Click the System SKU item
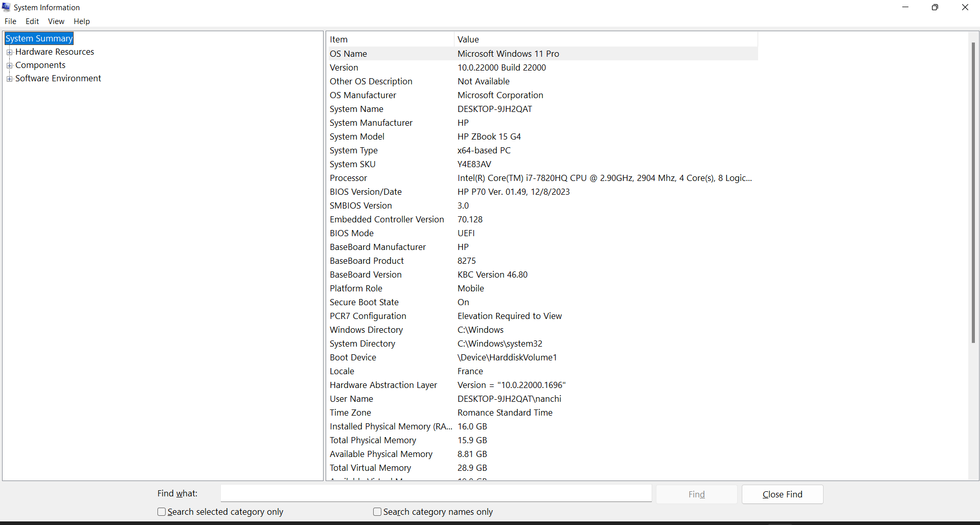980x525 pixels. click(353, 164)
